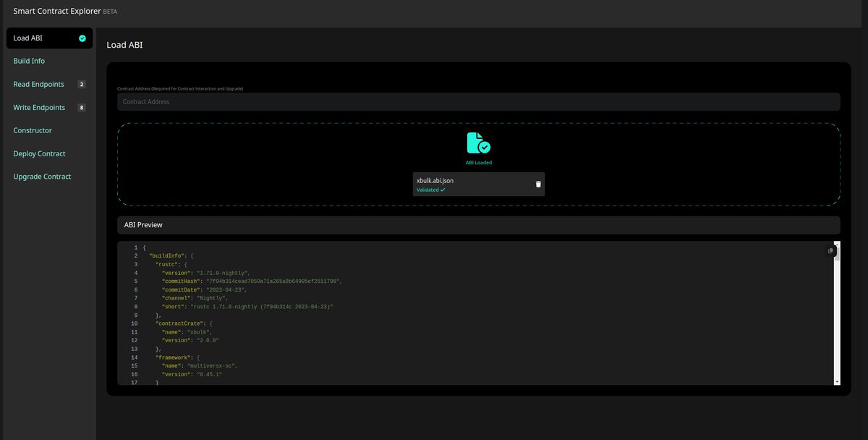
Task: Click the version "1.71.0-nightly" value
Action: [x=223, y=273]
